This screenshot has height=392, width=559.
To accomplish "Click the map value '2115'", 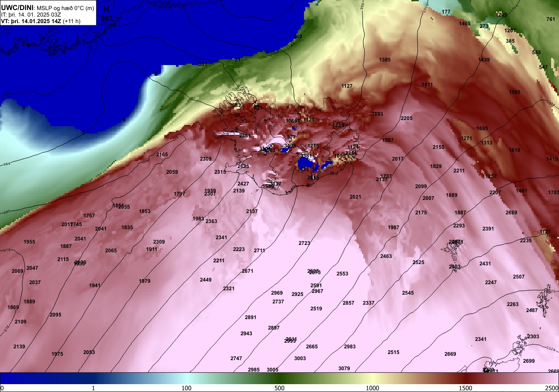I will [x=63, y=259].
